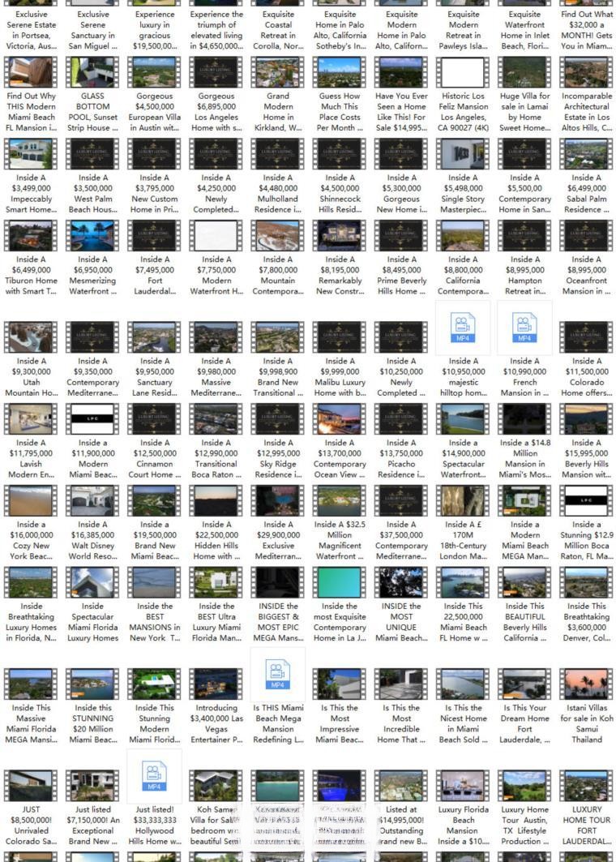Select 'Inside a Stunning $12.9 Million Boca Raton' file
Viewport: 616px width, 862px height.
coord(586,501)
